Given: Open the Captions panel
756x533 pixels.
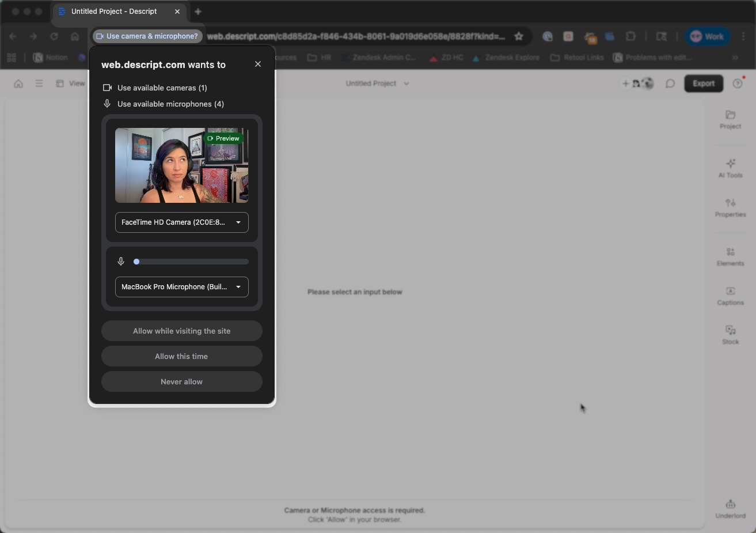Looking at the screenshot, I should [x=730, y=296].
